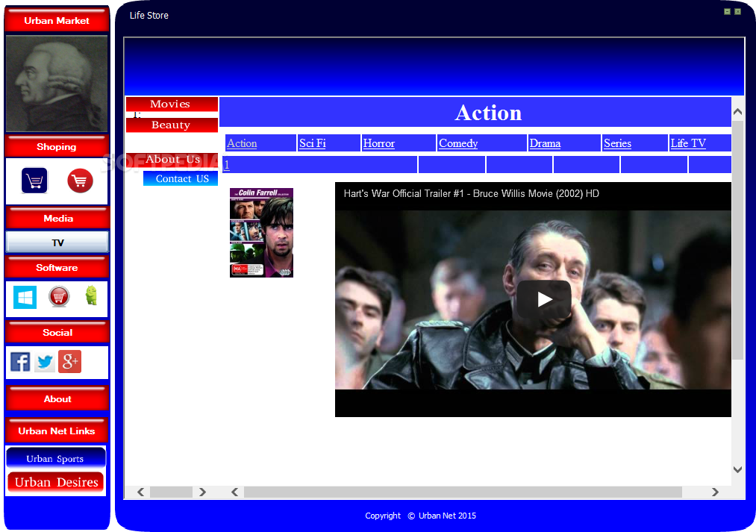Select the Contact US menu item

(181, 178)
